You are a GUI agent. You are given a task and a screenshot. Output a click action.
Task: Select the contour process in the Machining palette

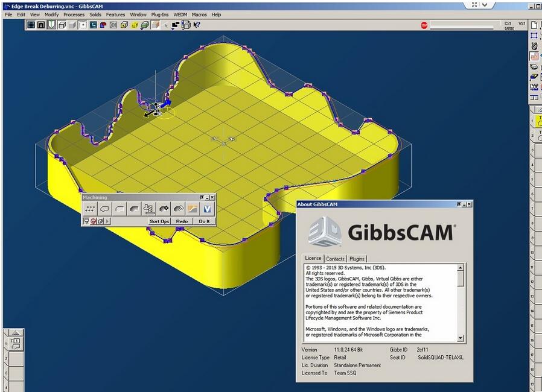pos(105,209)
